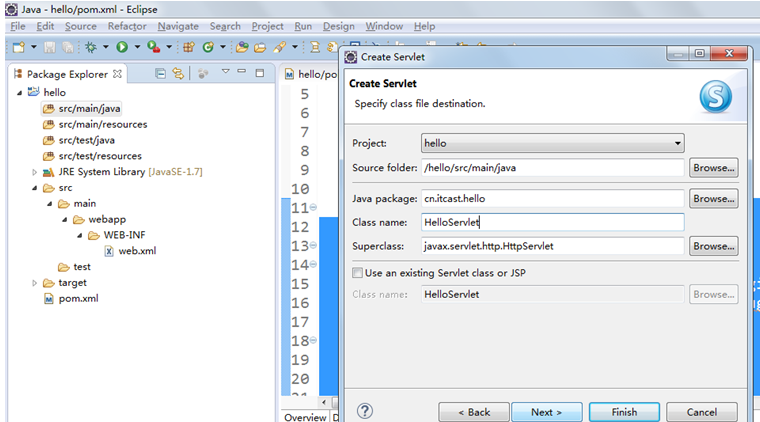Screen dimensions: 760x422
Task: Click the New Java Class icon
Action: (x=208, y=47)
